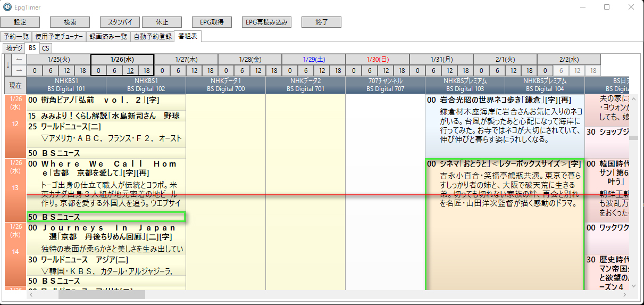Viewport: 644px width, 305px height.
Task: Switch to 使用予定チューナー tab
Action: click(x=59, y=37)
